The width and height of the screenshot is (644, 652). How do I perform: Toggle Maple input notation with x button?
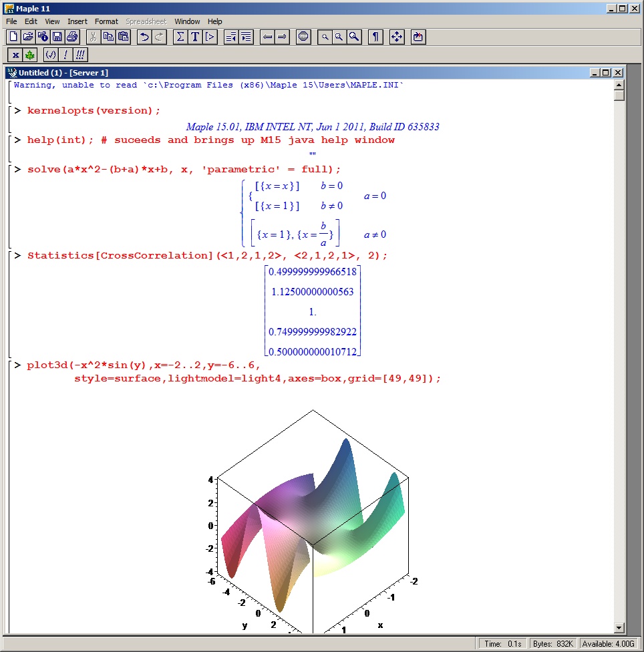pyautogui.click(x=15, y=55)
